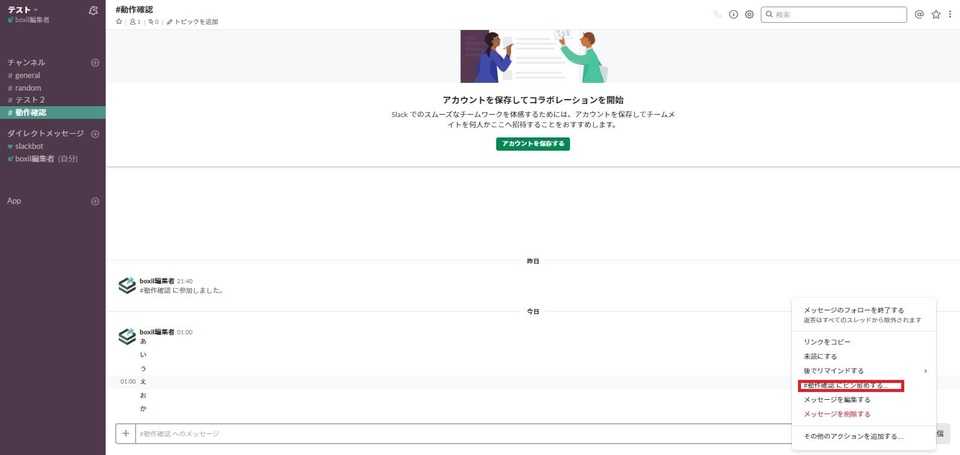Click 21:40 timestamp on join message
The width and height of the screenshot is (960, 455).
[184, 281]
